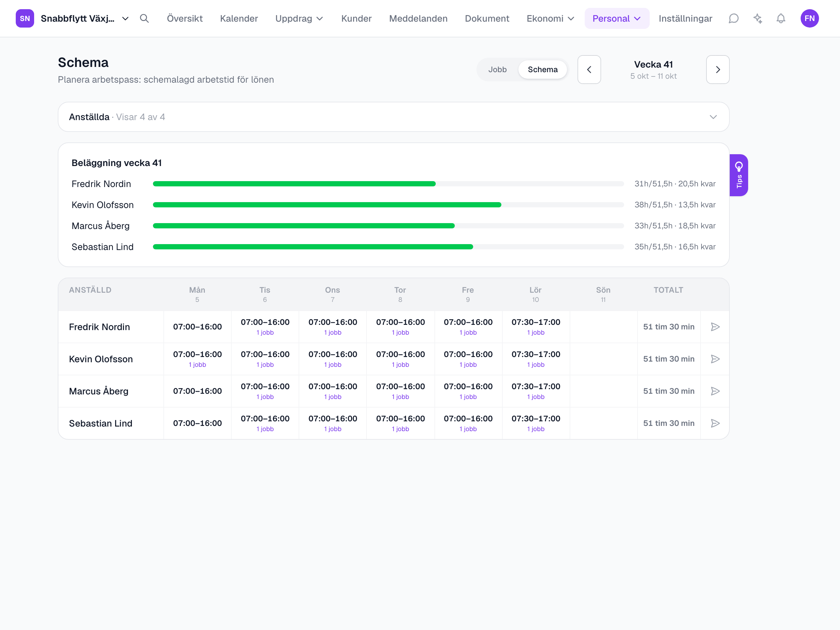Viewport: 840px width, 630px height.
Task: Open the notifications bell
Action: [x=781, y=18]
